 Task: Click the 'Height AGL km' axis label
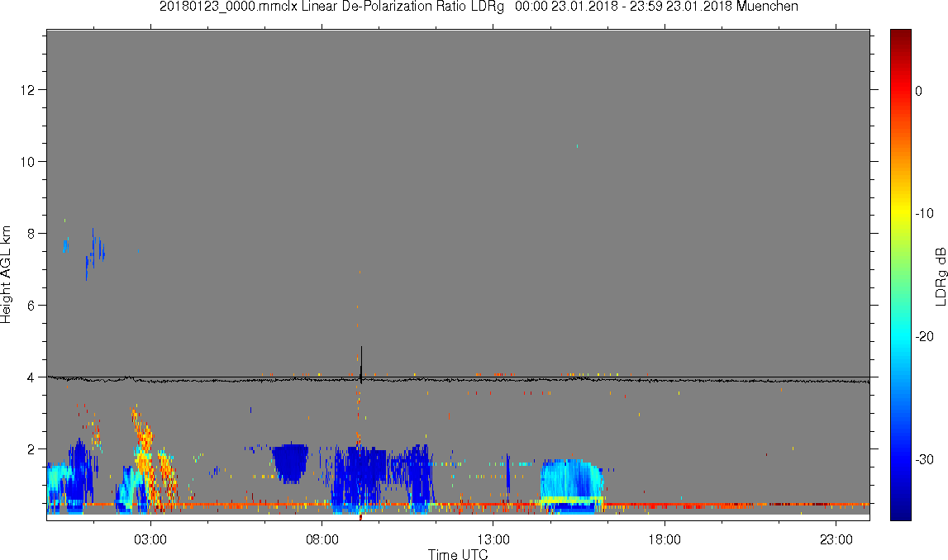6,275
